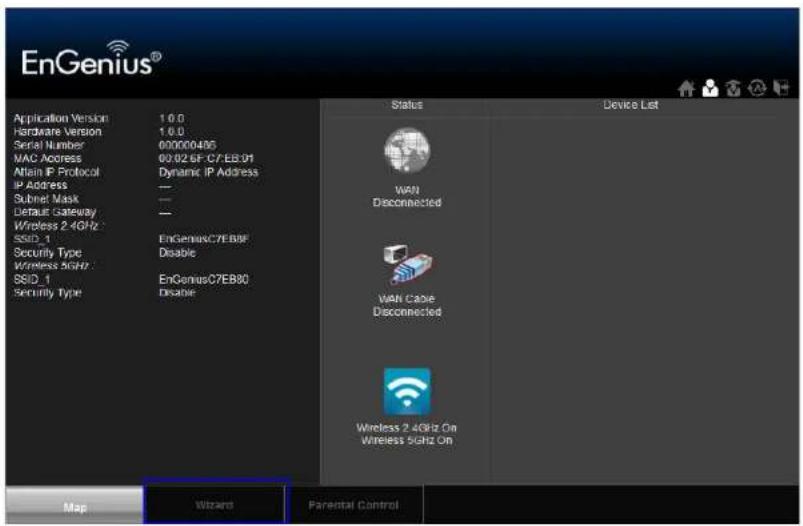Select the Serial Number label

point(49,145)
